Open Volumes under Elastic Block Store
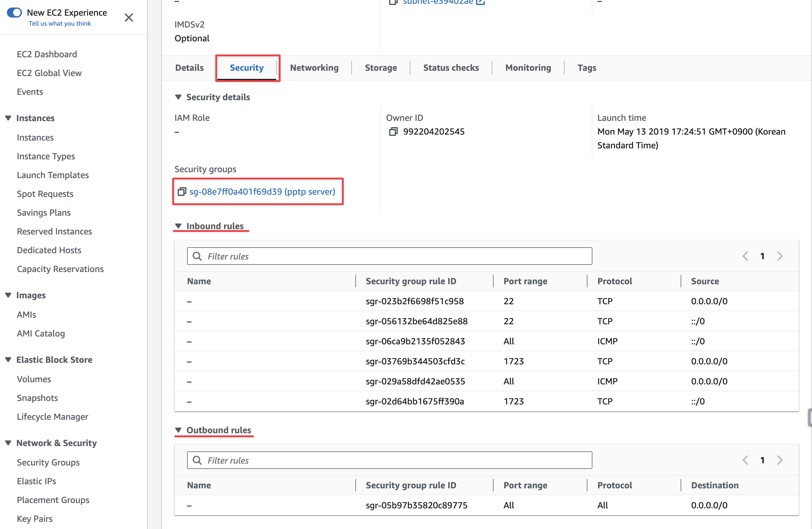The width and height of the screenshot is (812, 529). pos(34,379)
